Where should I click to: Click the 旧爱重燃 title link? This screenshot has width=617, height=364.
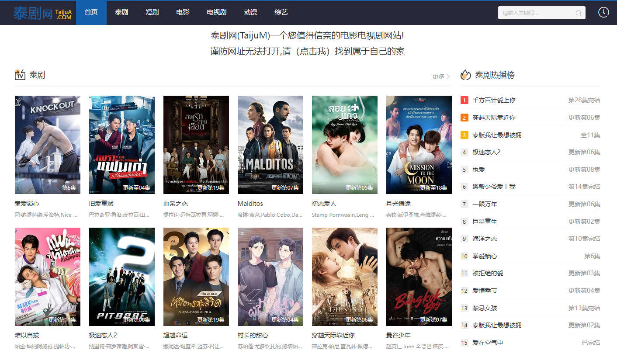coord(101,204)
